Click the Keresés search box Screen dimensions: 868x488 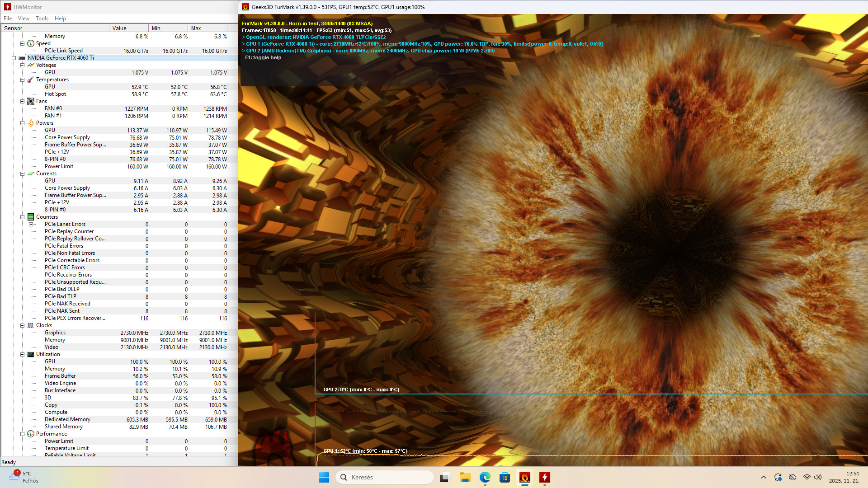click(384, 477)
